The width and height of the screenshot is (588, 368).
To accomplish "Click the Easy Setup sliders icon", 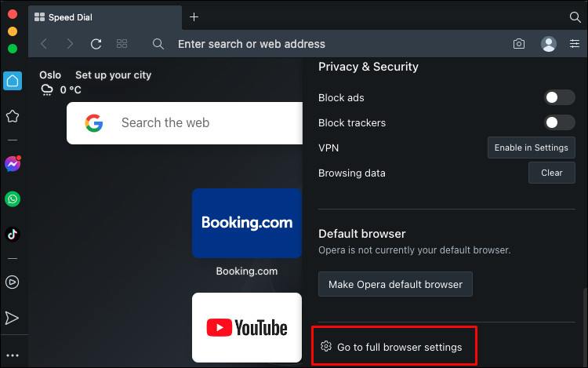I will (x=575, y=44).
